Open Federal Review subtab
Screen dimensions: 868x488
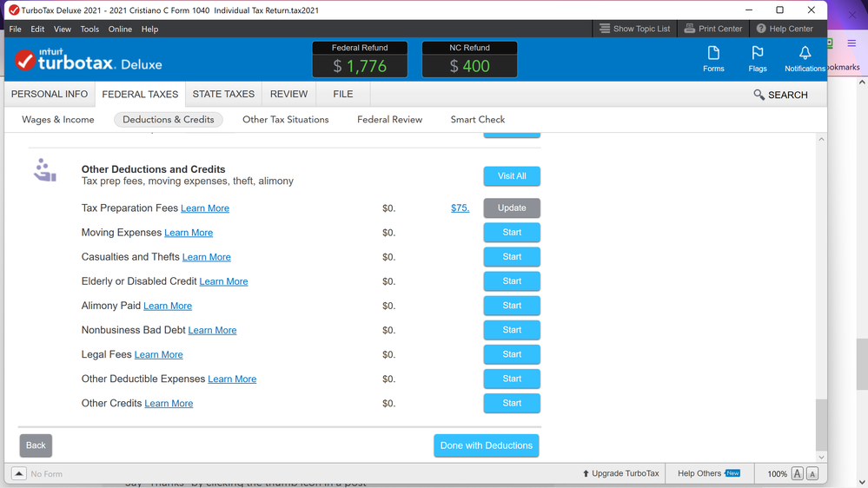(x=390, y=120)
